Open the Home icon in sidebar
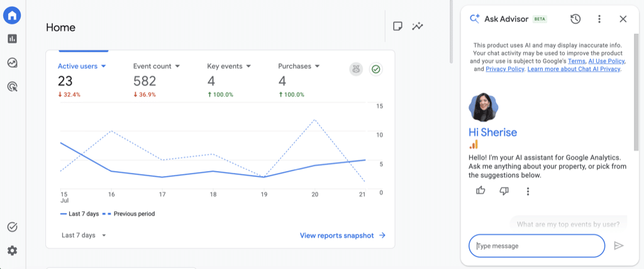644x269 pixels. pos(12,16)
